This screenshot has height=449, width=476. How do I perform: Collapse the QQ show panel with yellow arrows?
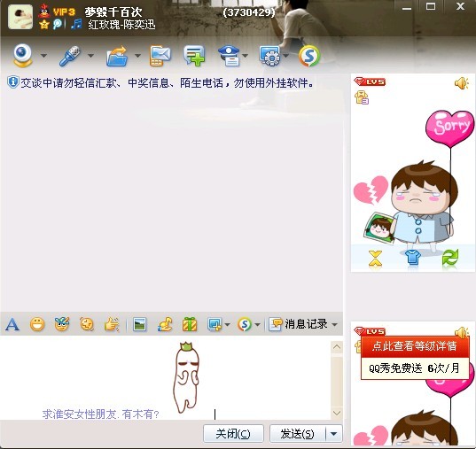click(x=375, y=259)
